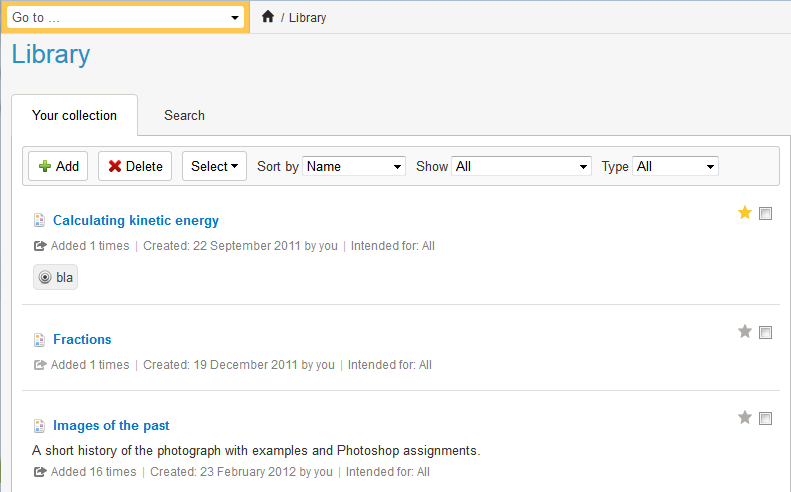Click the Library breadcrumb text
The width and height of the screenshot is (791, 492).
pyautogui.click(x=307, y=18)
